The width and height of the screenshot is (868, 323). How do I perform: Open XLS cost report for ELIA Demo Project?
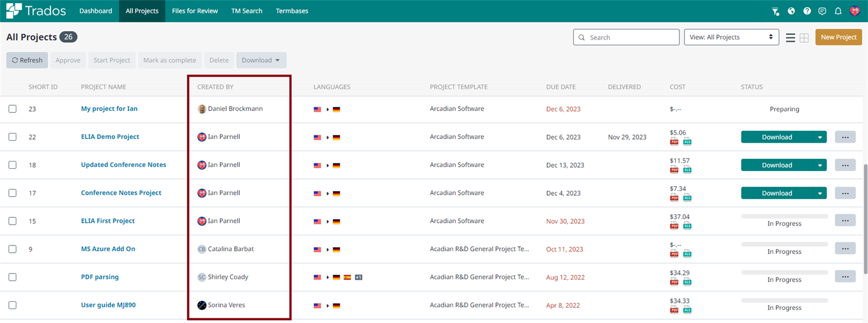point(687,141)
